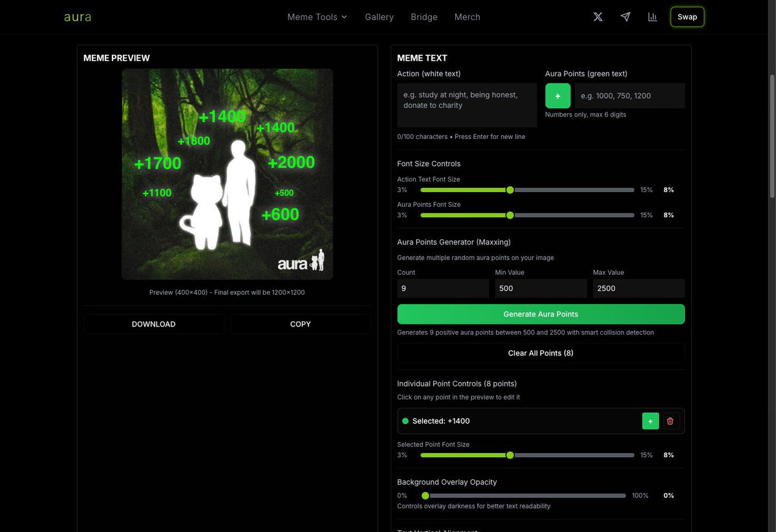Open the Telegram paper plane icon
Viewport: 776px width, 532px height.
[x=625, y=17]
